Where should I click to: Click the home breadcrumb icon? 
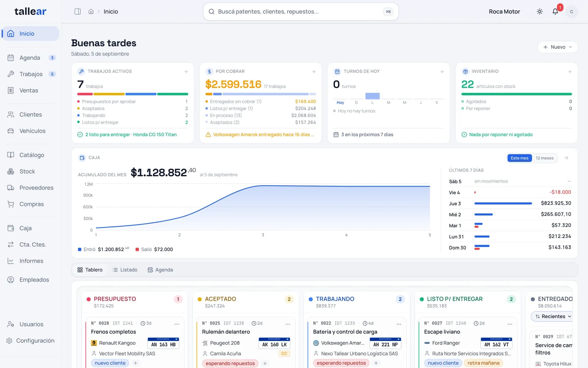(x=91, y=11)
